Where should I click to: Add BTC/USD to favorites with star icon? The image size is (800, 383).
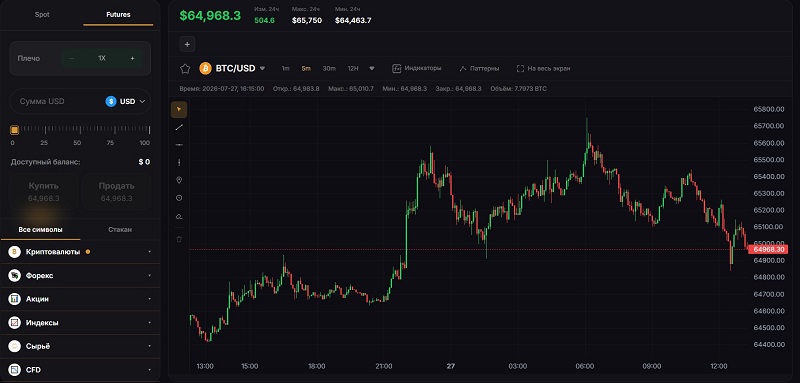(x=185, y=68)
